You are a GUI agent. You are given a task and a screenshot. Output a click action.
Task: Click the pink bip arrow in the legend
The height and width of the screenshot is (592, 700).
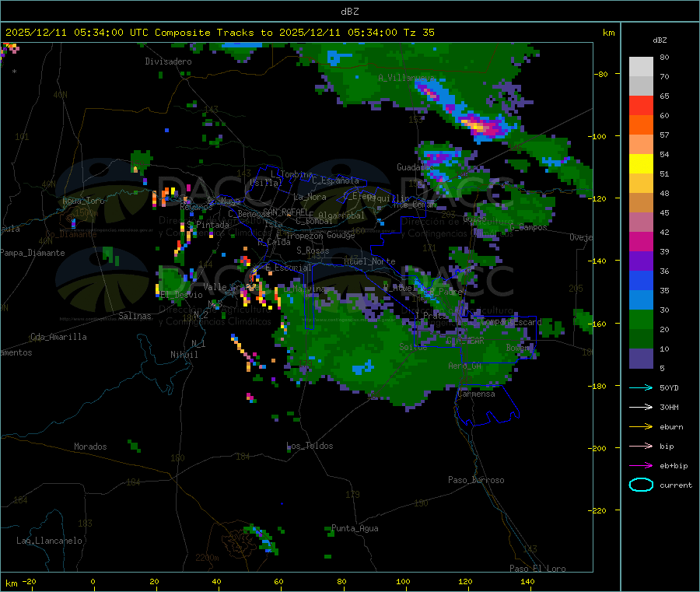[641, 446]
